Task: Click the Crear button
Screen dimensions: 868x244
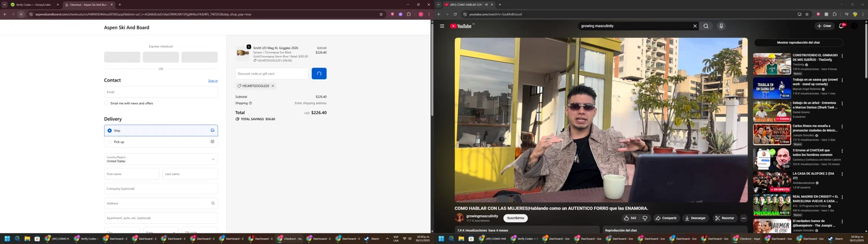Action: [825, 26]
